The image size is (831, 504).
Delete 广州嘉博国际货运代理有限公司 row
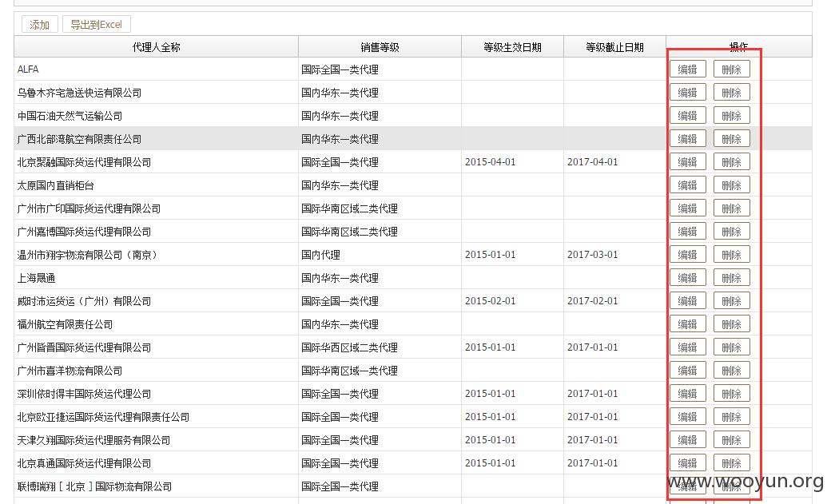[731, 232]
